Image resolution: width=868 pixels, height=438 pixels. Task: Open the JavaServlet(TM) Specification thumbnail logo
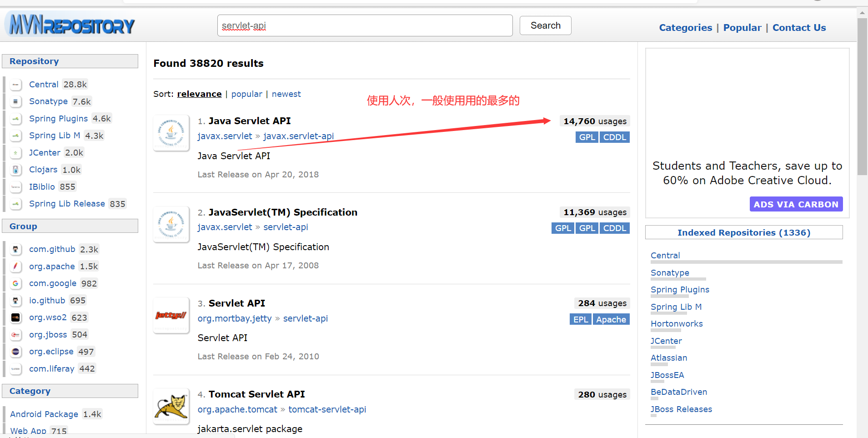(171, 224)
